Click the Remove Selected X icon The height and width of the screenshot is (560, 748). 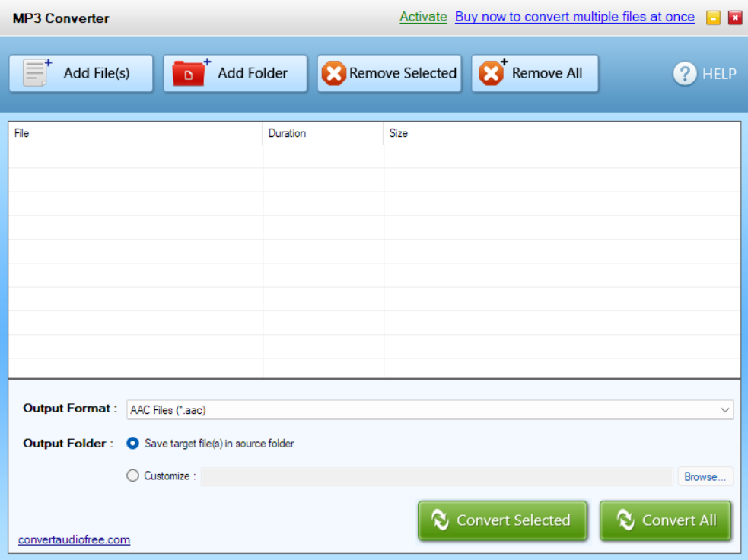(333, 74)
